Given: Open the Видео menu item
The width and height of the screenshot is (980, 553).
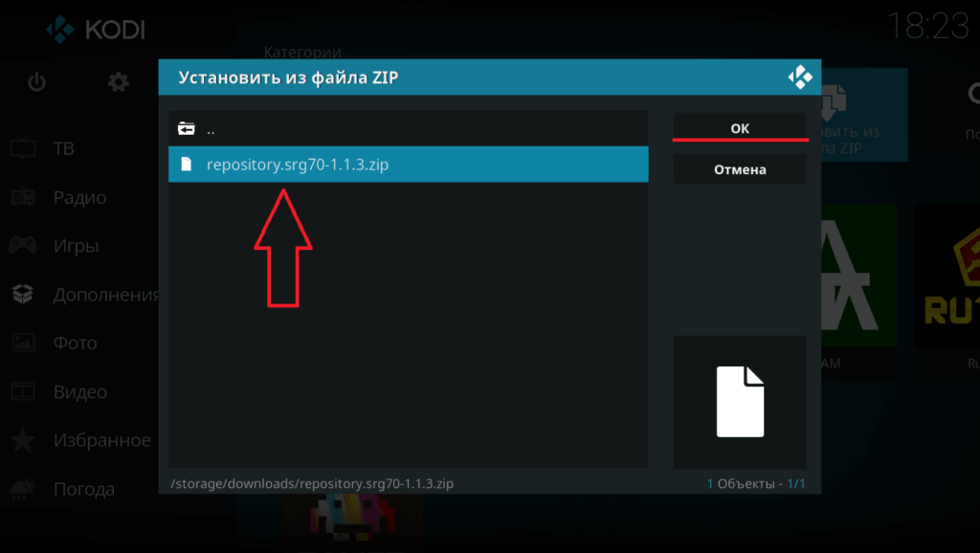Looking at the screenshot, I should [80, 391].
